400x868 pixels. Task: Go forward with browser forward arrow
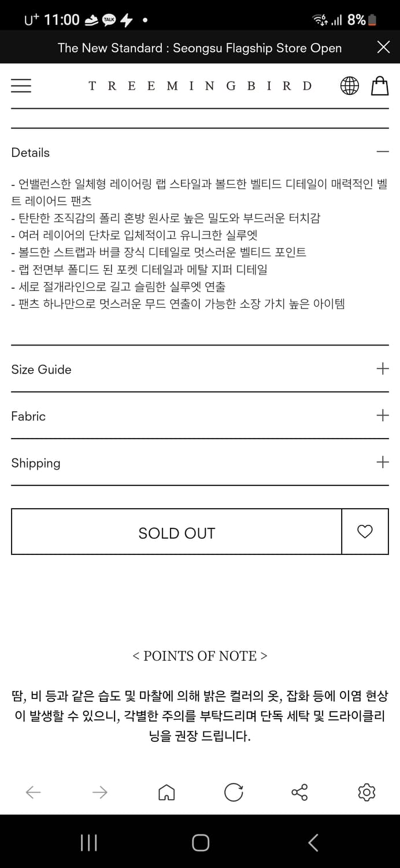click(x=100, y=792)
